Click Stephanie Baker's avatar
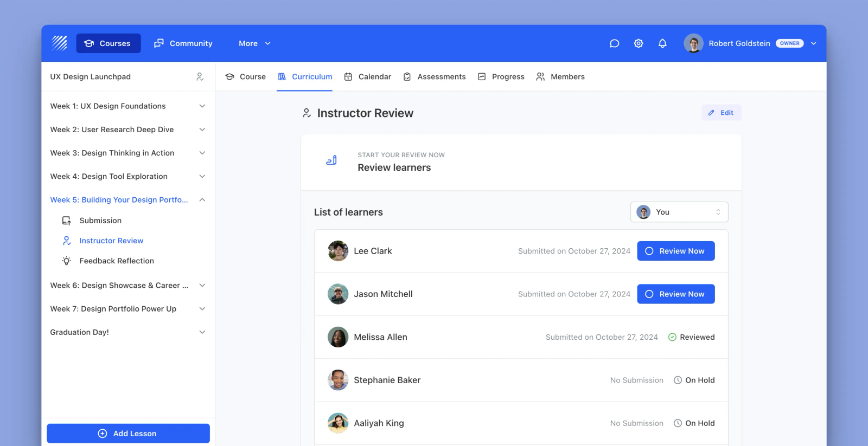 point(338,380)
